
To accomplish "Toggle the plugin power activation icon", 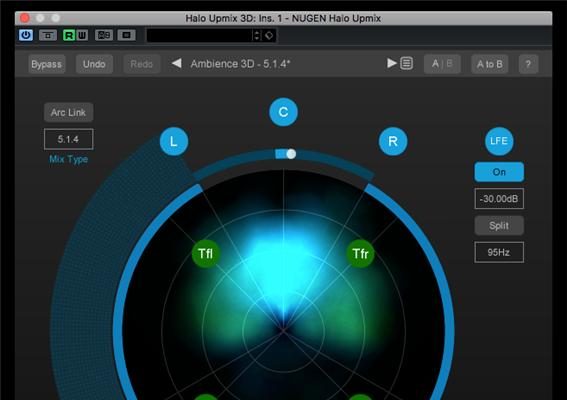I will pos(26,35).
